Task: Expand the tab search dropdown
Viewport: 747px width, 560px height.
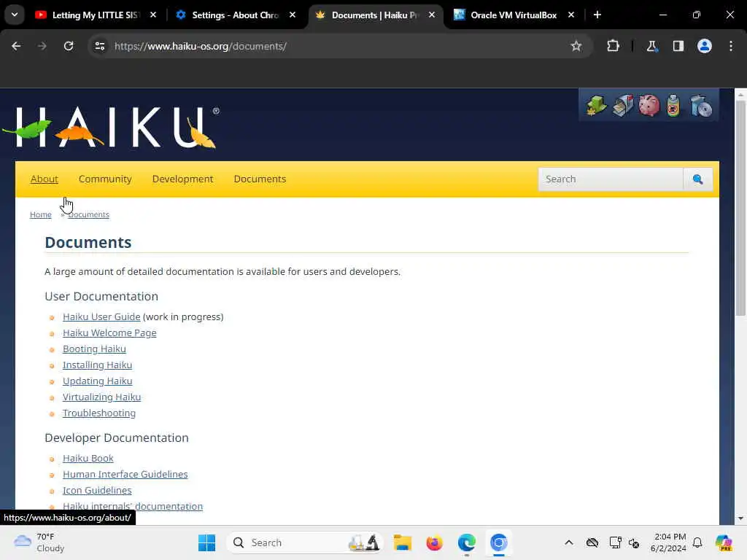Action: tap(15, 15)
